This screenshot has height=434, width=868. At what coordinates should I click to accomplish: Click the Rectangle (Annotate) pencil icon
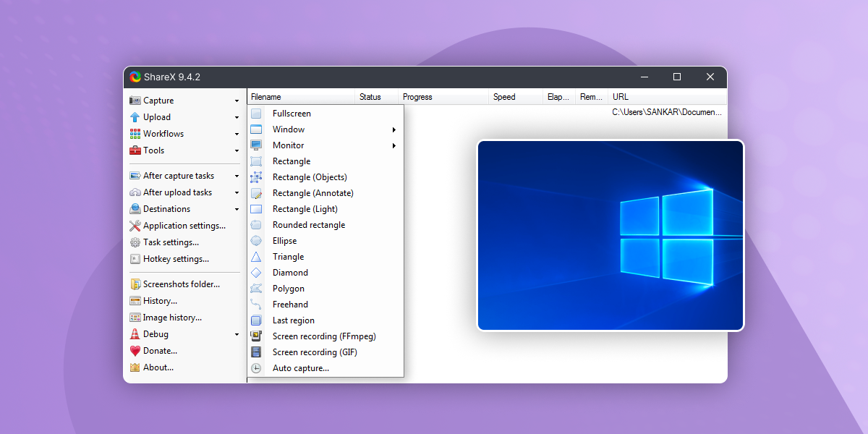click(x=256, y=193)
